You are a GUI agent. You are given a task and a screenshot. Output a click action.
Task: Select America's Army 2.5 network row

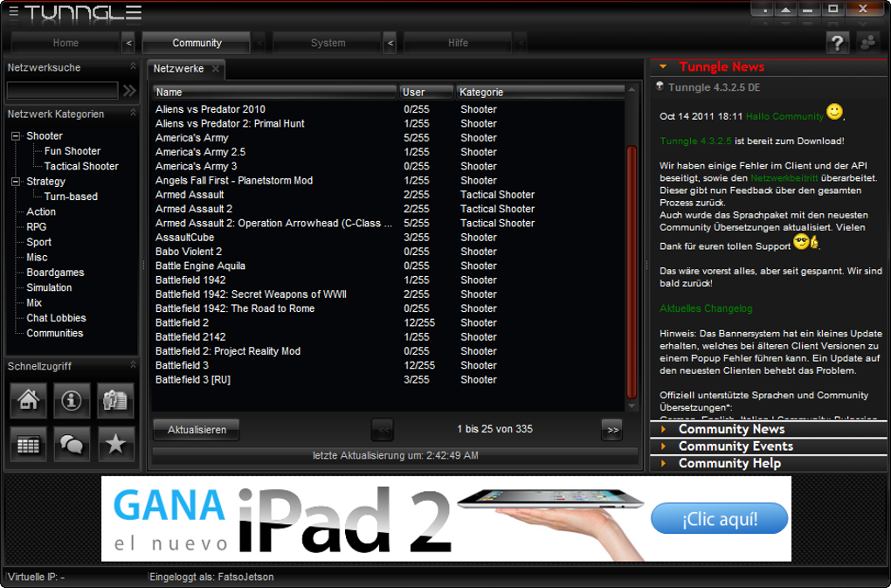pyautogui.click(x=389, y=152)
